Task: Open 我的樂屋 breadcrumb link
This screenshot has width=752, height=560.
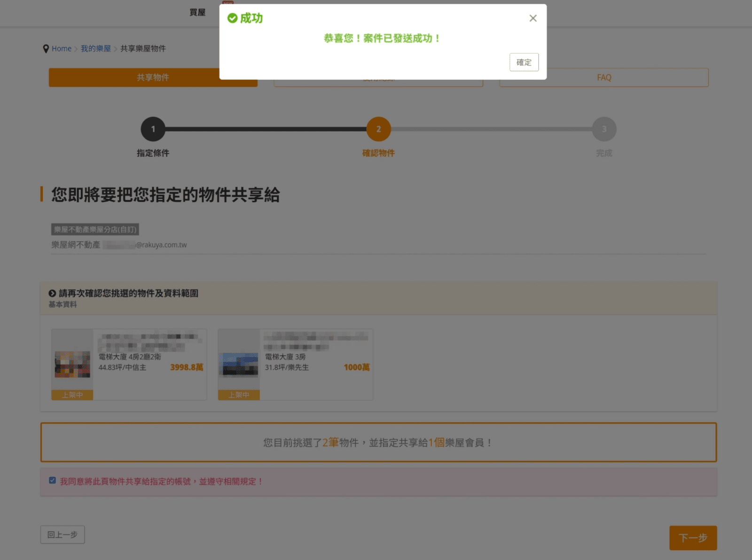Action: (96, 49)
